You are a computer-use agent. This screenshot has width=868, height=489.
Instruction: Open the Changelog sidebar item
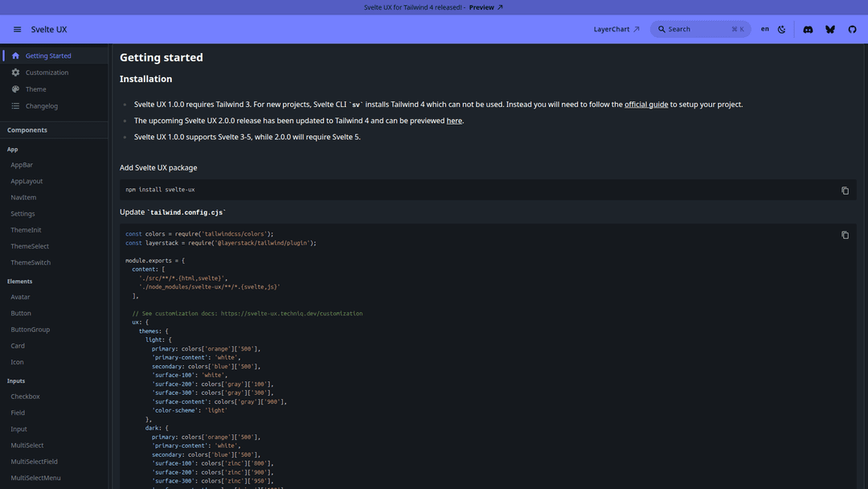click(x=41, y=106)
